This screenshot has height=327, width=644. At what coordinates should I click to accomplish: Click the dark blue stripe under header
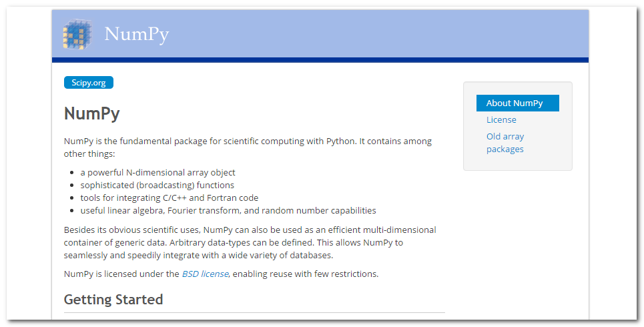click(x=320, y=60)
